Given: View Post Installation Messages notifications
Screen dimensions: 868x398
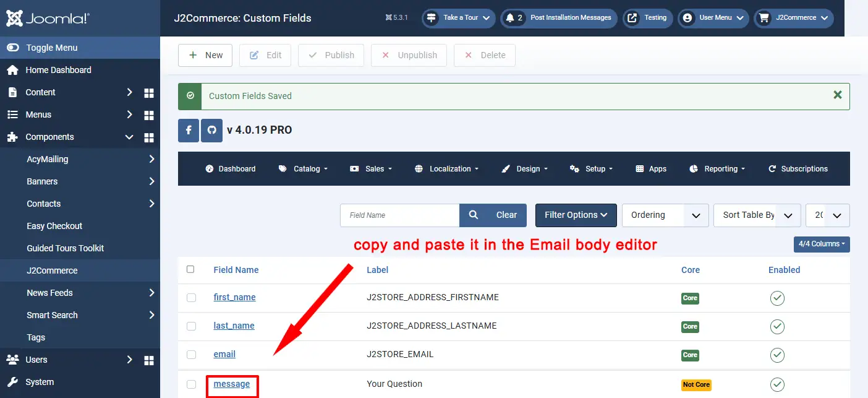Looking at the screenshot, I should click(x=560, y=18).
